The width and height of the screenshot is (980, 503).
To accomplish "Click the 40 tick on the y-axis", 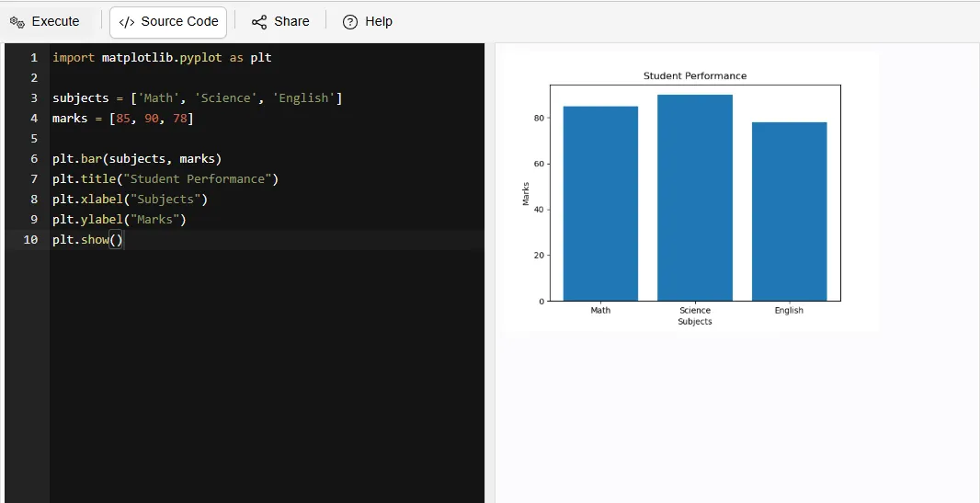I will coord(540,210).
